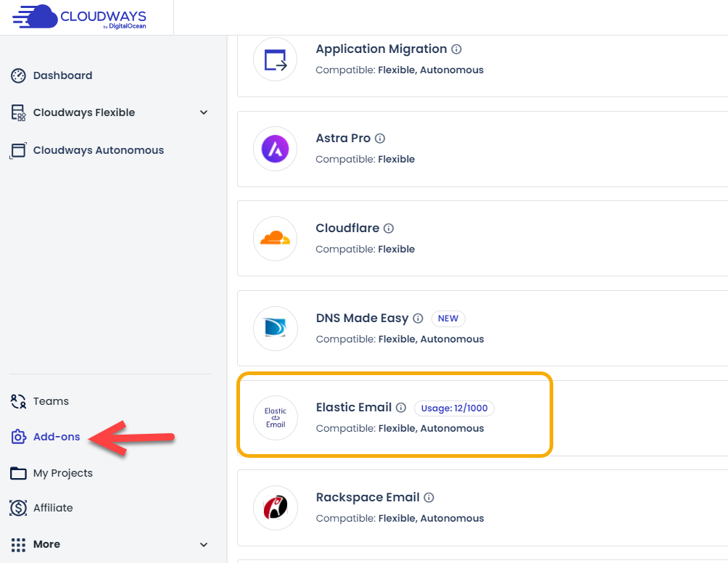Click the Cloudflare add-on icon
The width and height of the screenshot is (728, 563).
pyautogui.click(x=275, y=239)
